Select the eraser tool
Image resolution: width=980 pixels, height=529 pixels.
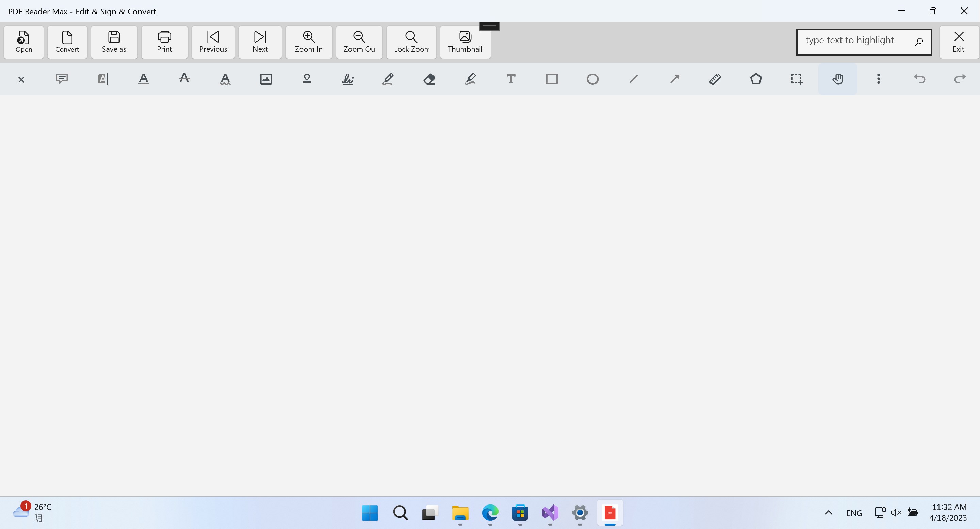tap(429, 79)
